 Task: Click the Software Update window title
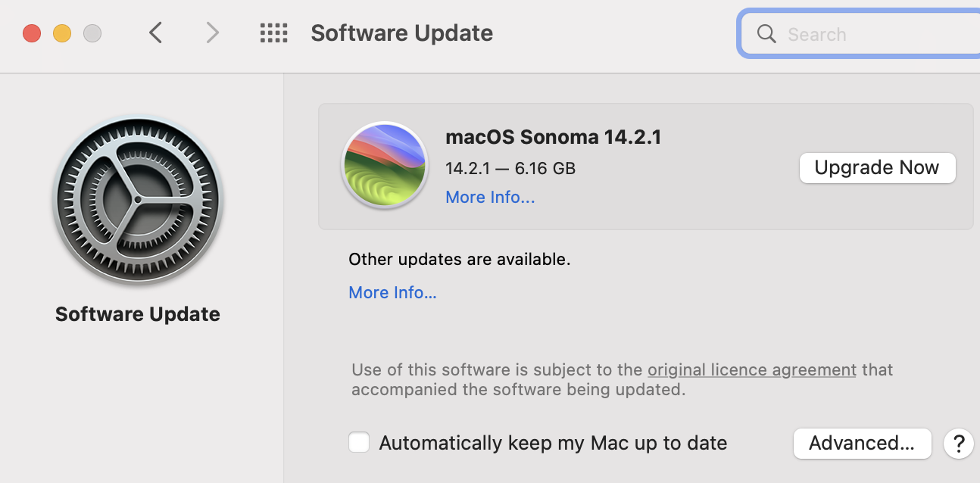point(401,33)
